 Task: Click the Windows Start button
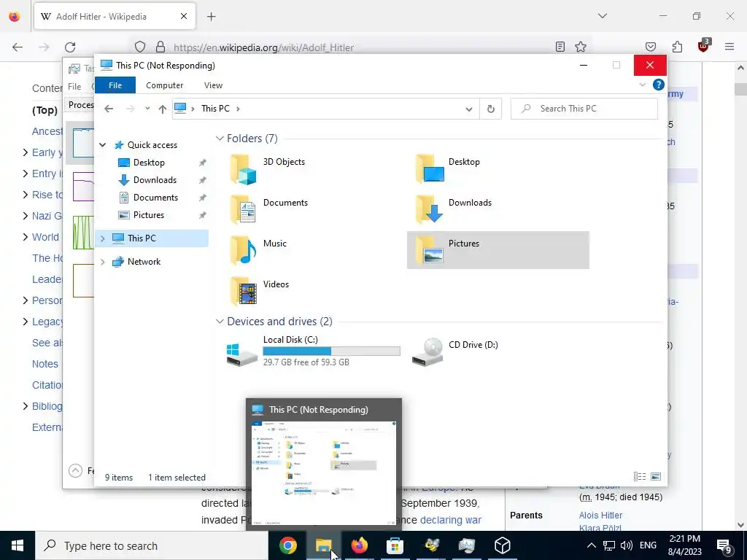coord(18,545)
